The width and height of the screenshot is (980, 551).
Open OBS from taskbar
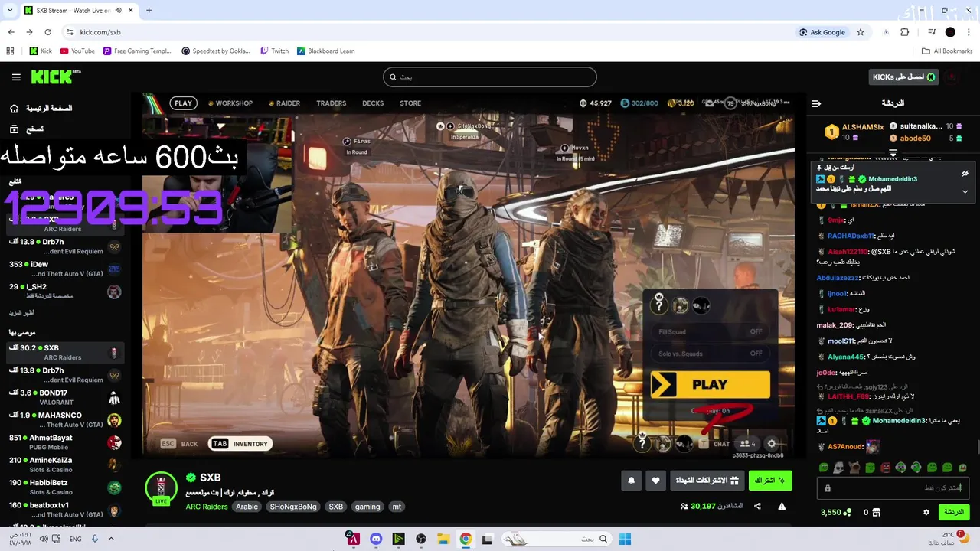pyautogui.click(x=420, y=539)
